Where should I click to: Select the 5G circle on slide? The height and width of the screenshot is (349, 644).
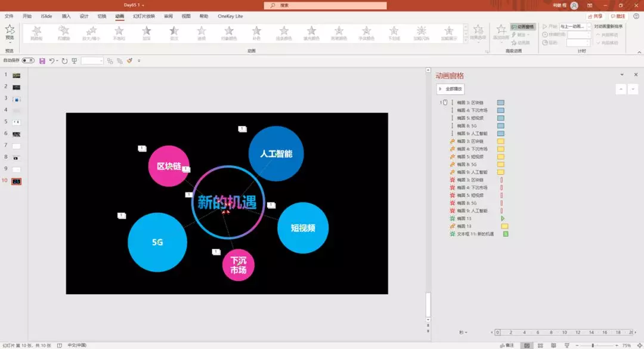tap(157, 242)
